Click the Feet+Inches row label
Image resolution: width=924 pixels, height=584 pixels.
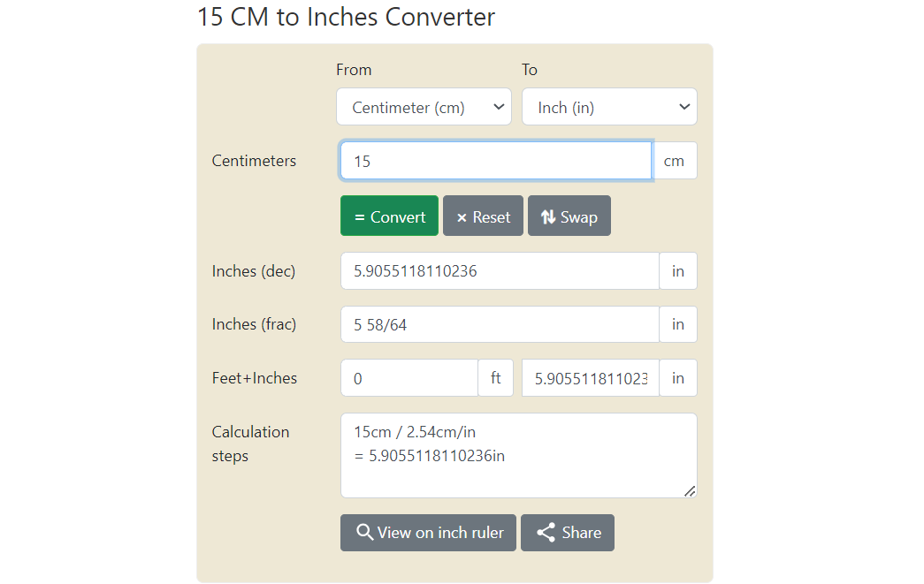(255, 378)
